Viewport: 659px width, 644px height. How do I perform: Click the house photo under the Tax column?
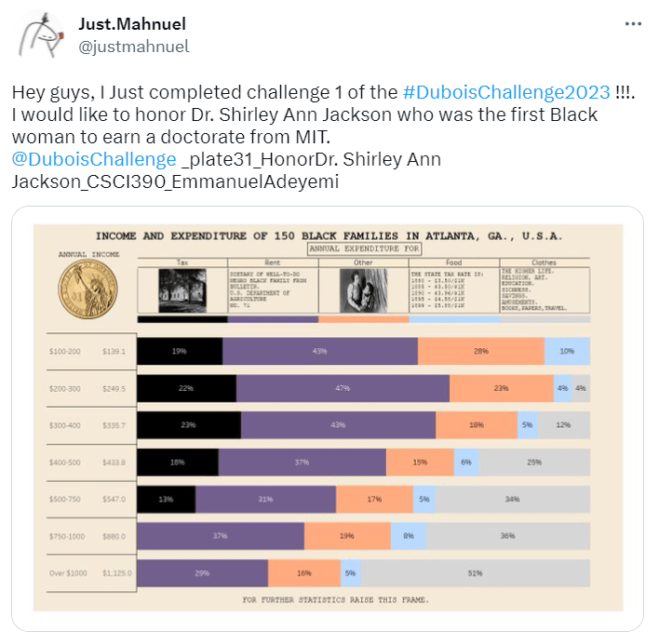pyautogui.click(x=182, y=290)
